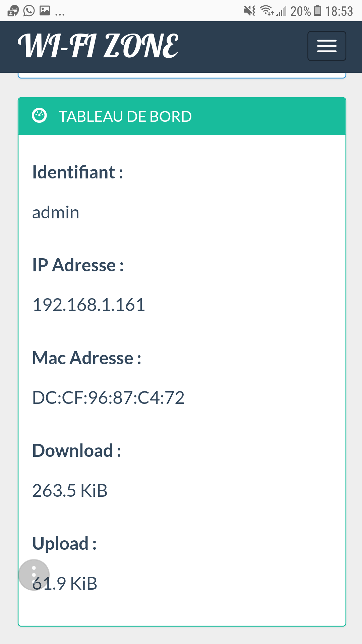This screenshot has height=644, width=362.
Task: Tap the image notification icon in status bar
Action: [45, 11]
